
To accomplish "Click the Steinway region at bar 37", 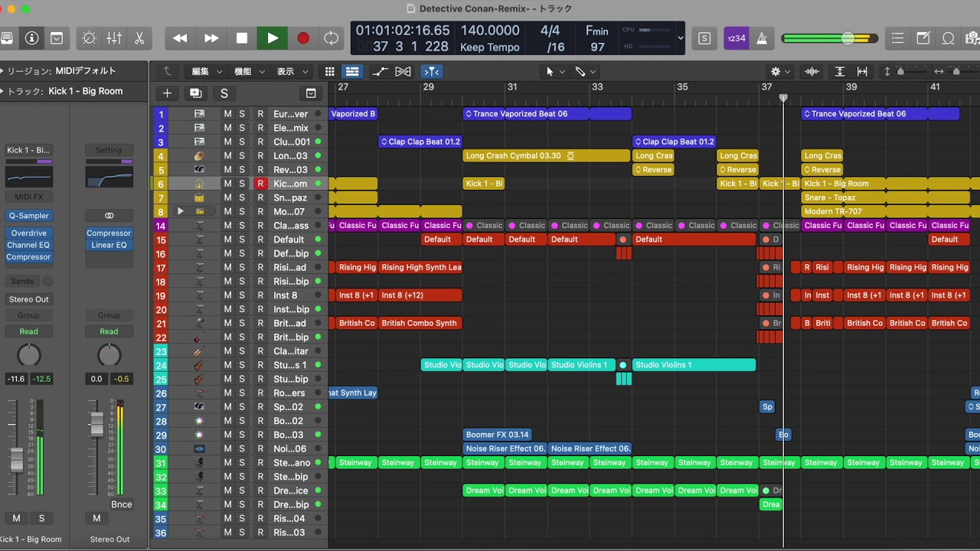I will [779, 462].
